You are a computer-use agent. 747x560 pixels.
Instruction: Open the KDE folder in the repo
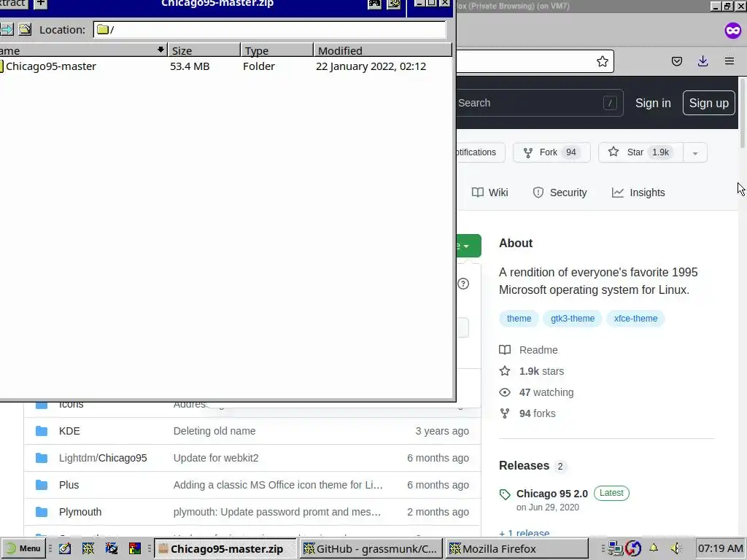pos(69,431)
